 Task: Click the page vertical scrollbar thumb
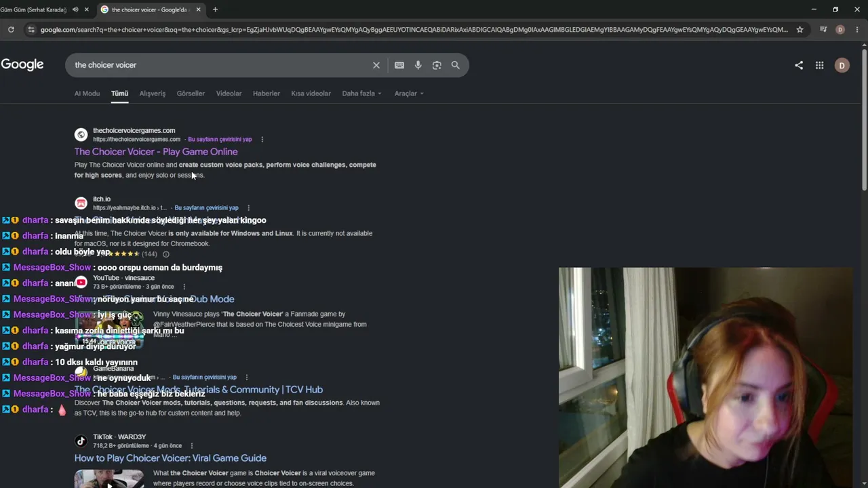[864, 121]
